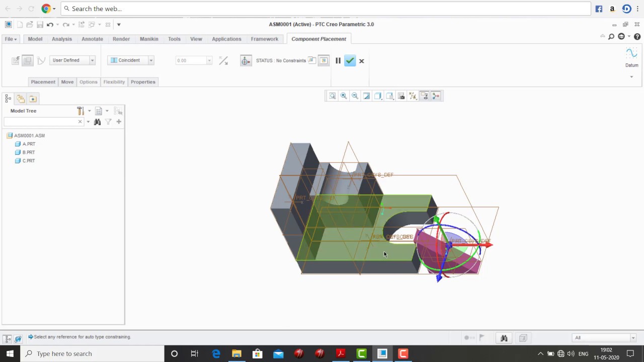Toggle show component in assembly window
This screenshot has width=644, height=362.
[x=324, y=60]
